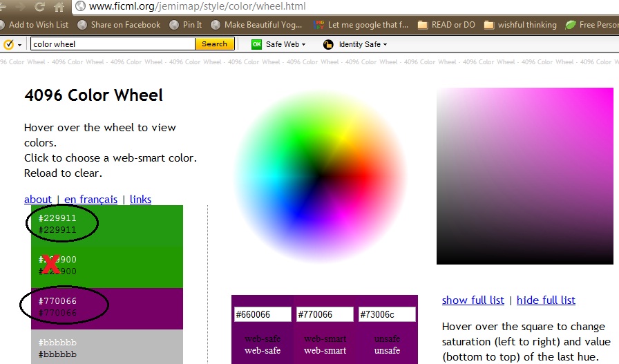Click the 'show full list' link
The width and height of the screenshot is (619, 364).
pyautogui.click(x=473, y=300)
